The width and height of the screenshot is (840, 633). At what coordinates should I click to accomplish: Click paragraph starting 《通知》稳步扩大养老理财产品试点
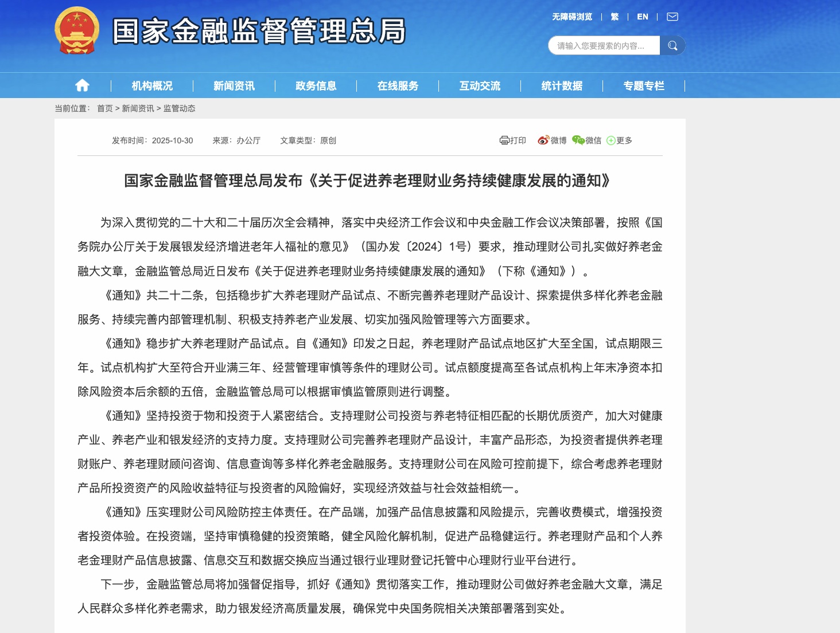coord(370,368)
